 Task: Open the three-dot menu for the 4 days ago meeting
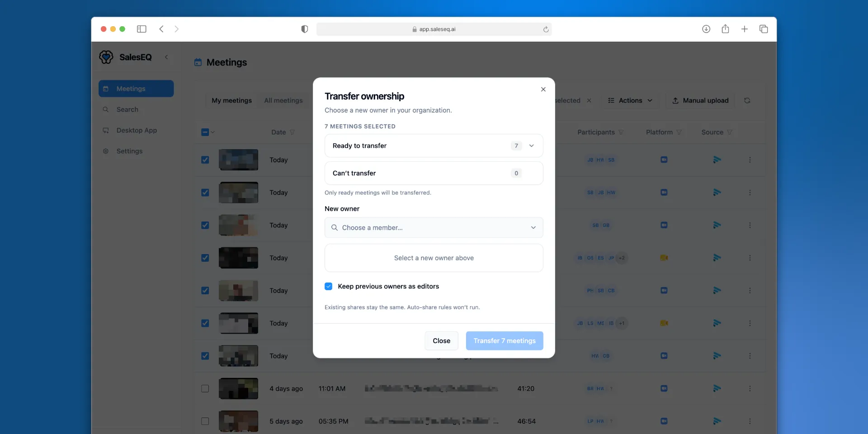[x=750, y=388]
